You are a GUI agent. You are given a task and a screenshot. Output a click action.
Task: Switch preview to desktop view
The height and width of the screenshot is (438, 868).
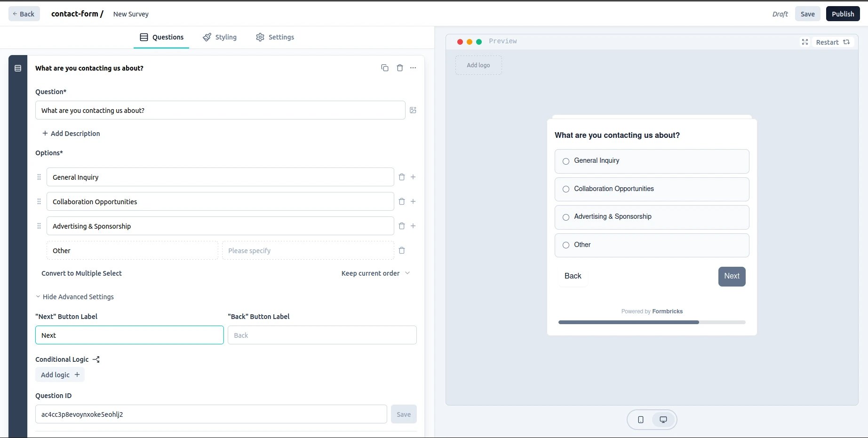click(x=663, y=420)
